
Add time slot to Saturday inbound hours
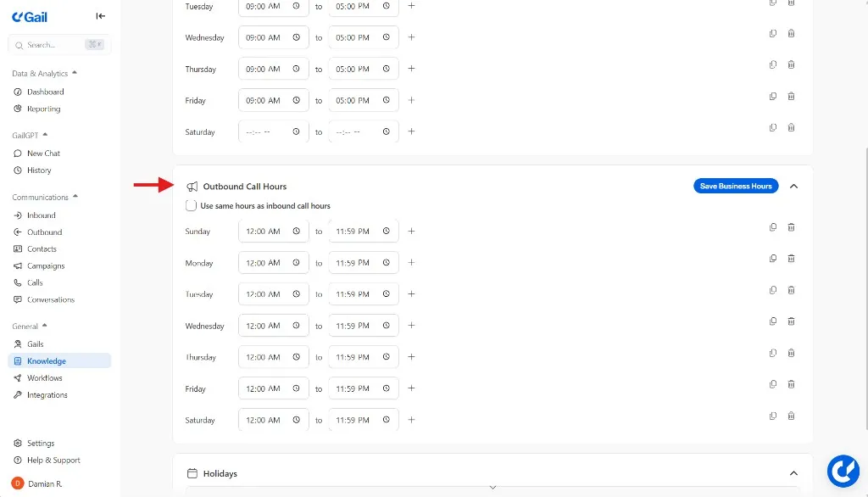coord(411,131)
